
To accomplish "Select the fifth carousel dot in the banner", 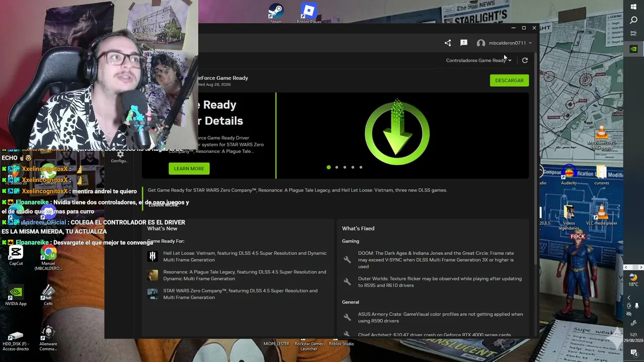I will (x=361, y=167).
